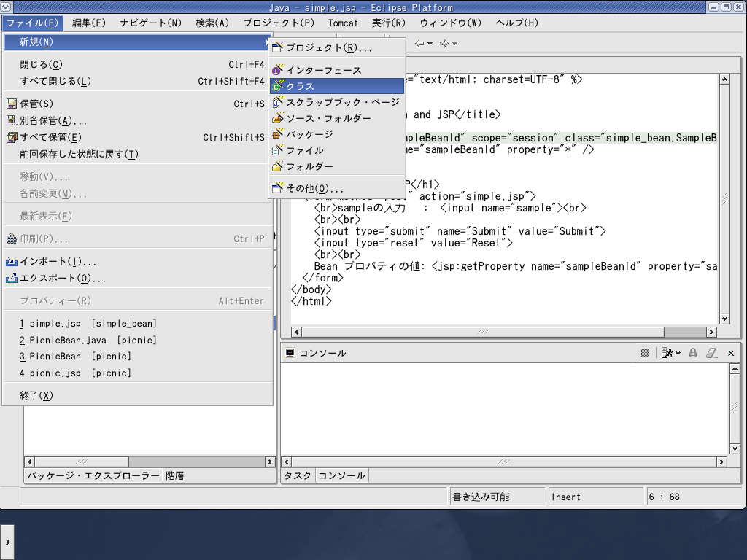
Task: Click the editor horizontal scrollbar left arrow
Action: [297, 332]
